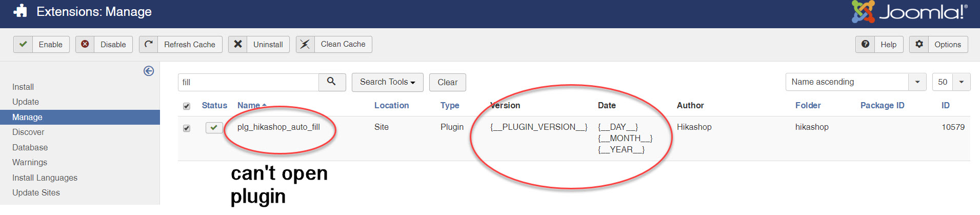The height and width of the screenshot is (215, 980).
Task: Sort by the Type column header
Action: click(x=450, y=105)
